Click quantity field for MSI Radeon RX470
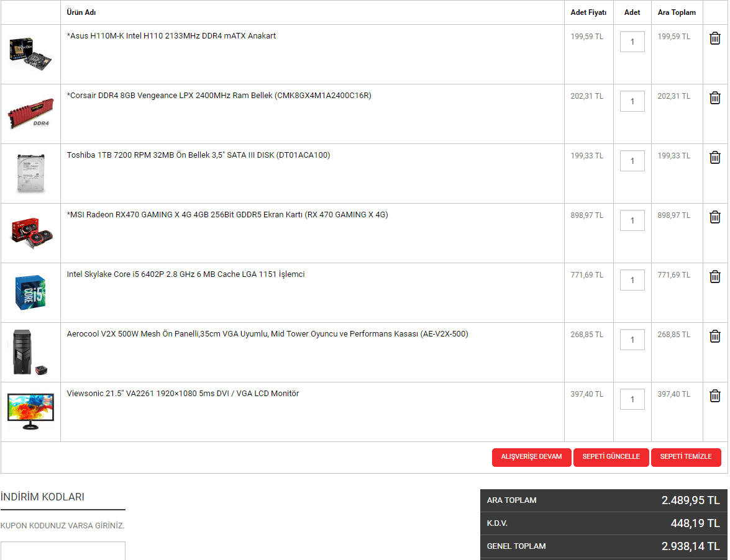730x560 pixels. click(x=632, y=220)
